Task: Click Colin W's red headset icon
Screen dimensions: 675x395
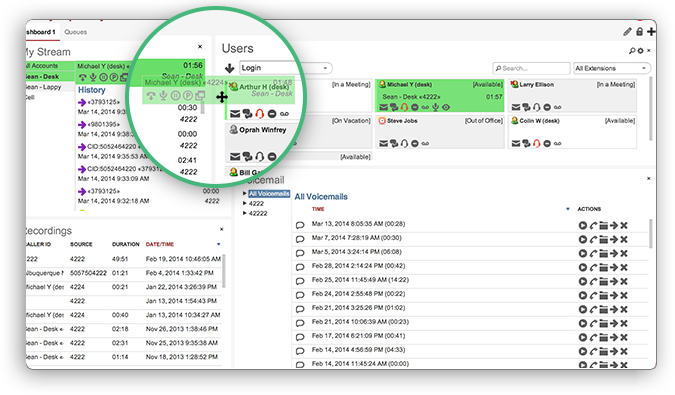Action: (x=536, y=143)
